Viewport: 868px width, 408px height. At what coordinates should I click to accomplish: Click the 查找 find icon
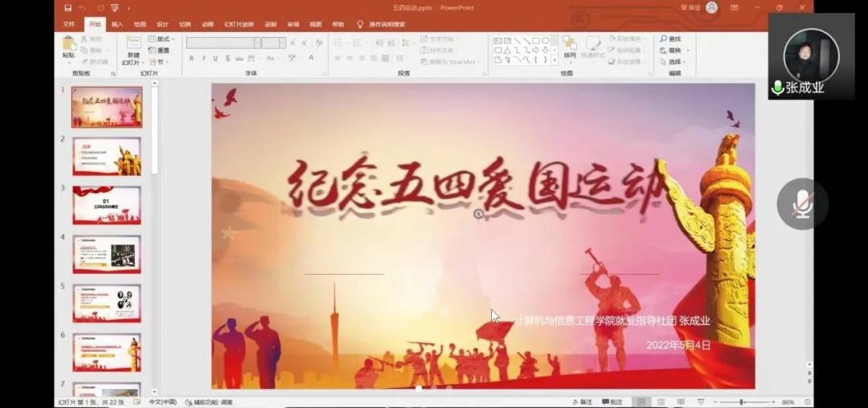669,39
